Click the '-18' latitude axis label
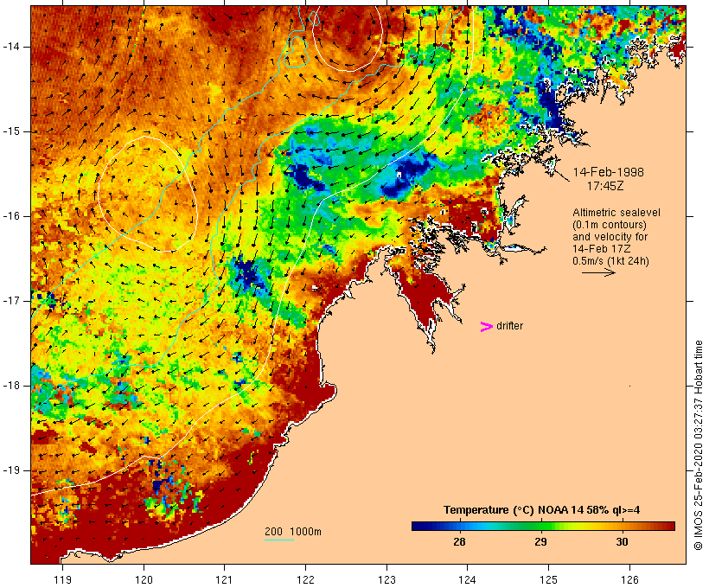 tap(11, 386)
